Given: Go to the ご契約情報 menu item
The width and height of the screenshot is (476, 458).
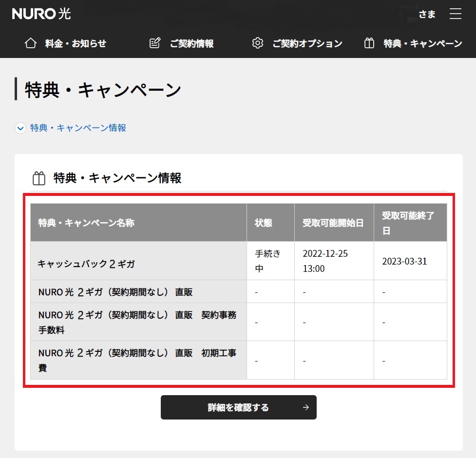Looking at the screenshot, I should point(191,43).
